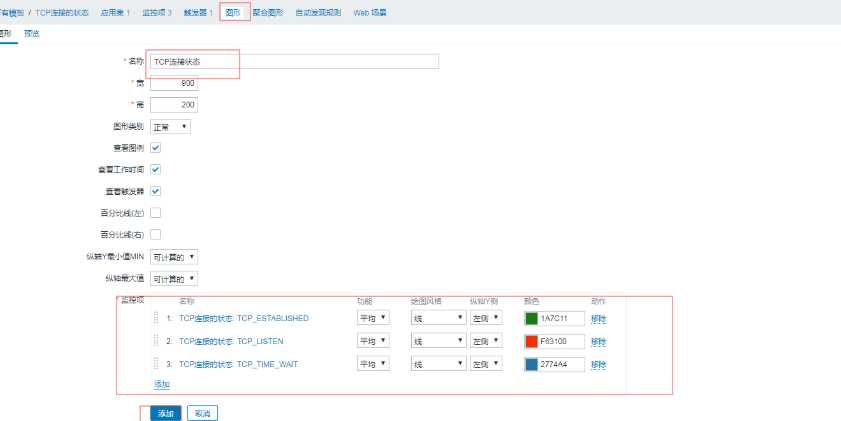The width and height of the screenshot is (841, 421).
Task: Click drag handle of TCP_ESTABLISHED row
Action: (156, 318)
